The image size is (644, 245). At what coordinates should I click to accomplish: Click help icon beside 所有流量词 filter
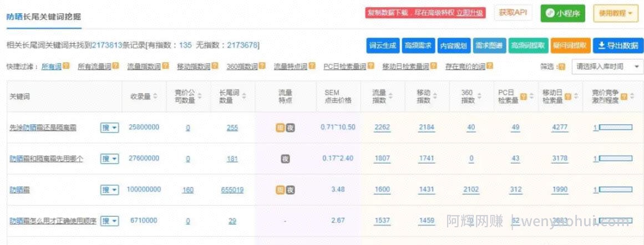point(116,65)
